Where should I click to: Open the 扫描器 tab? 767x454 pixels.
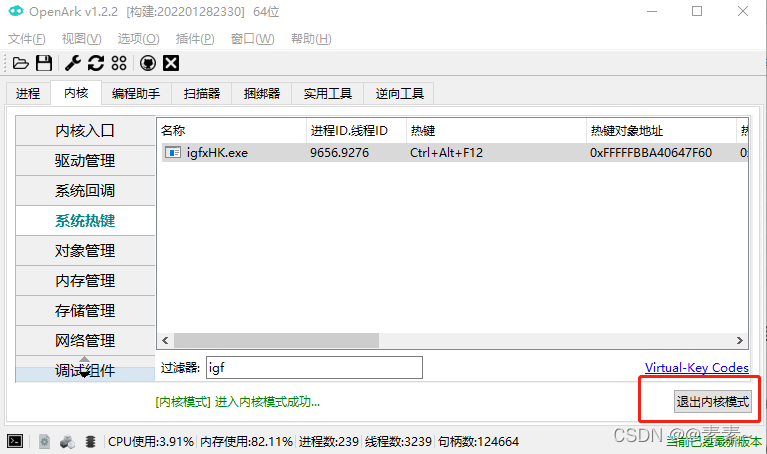(202, 93)
